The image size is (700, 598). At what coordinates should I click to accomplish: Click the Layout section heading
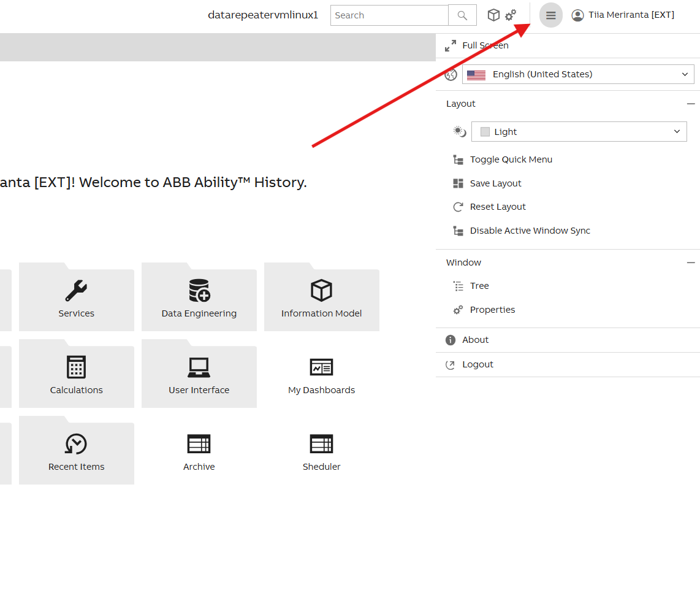pos(461,104)
